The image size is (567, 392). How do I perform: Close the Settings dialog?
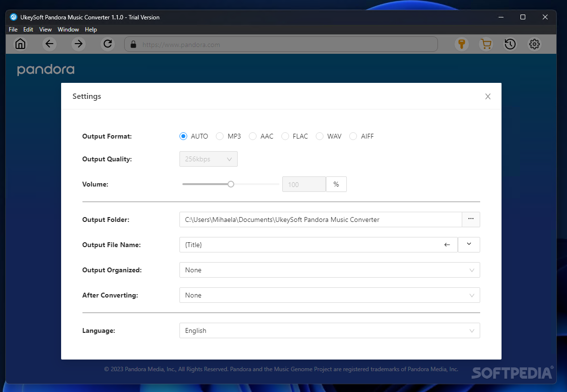[488, 96]
